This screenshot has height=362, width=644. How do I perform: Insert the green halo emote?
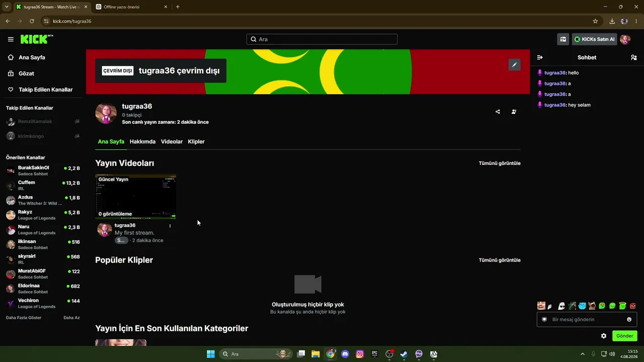tap(622, 306)
